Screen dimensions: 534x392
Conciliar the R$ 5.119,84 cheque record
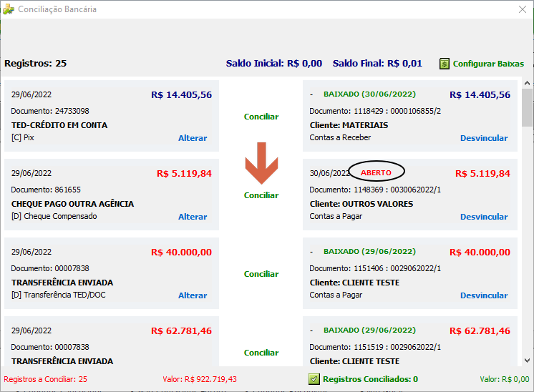261,195
